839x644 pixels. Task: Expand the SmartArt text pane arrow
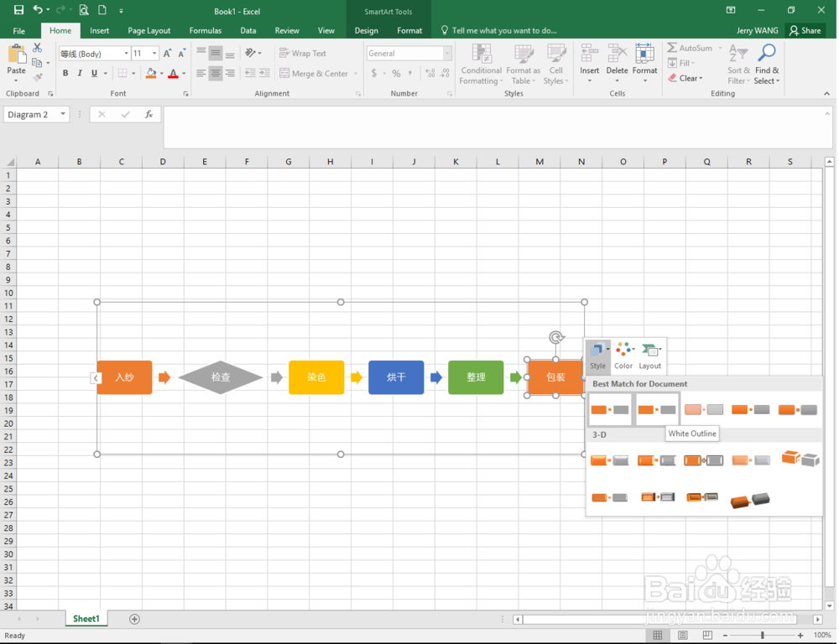[x=96, y=378]
